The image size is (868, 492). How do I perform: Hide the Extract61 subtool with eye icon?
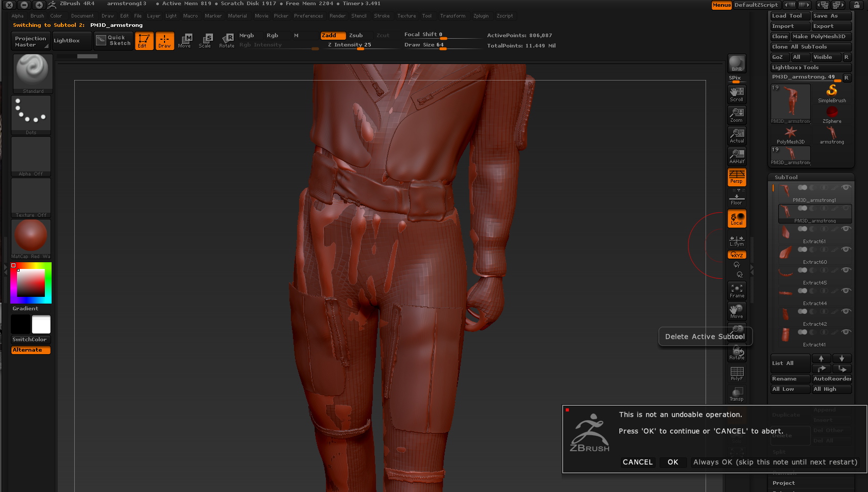(x=846, y=229)
